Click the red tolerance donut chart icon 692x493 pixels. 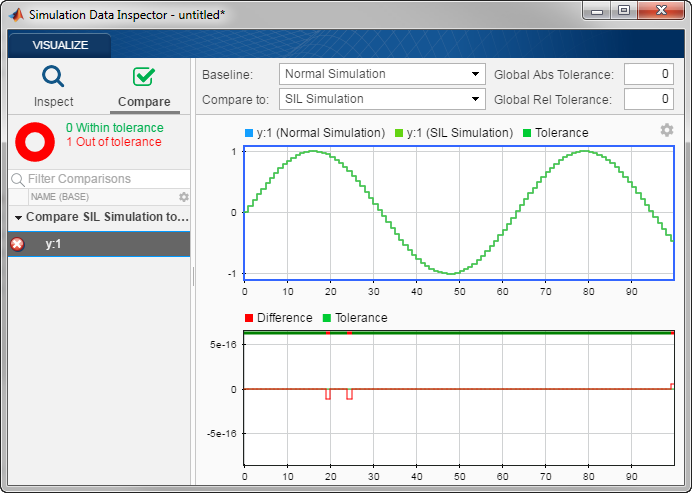[x=34, y=141]
